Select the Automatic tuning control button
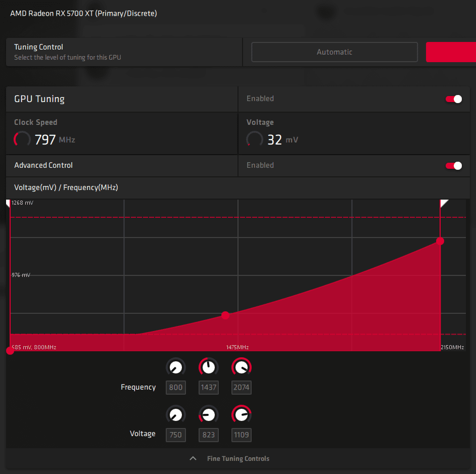476x474 pixels. click(x=334, y=52)
